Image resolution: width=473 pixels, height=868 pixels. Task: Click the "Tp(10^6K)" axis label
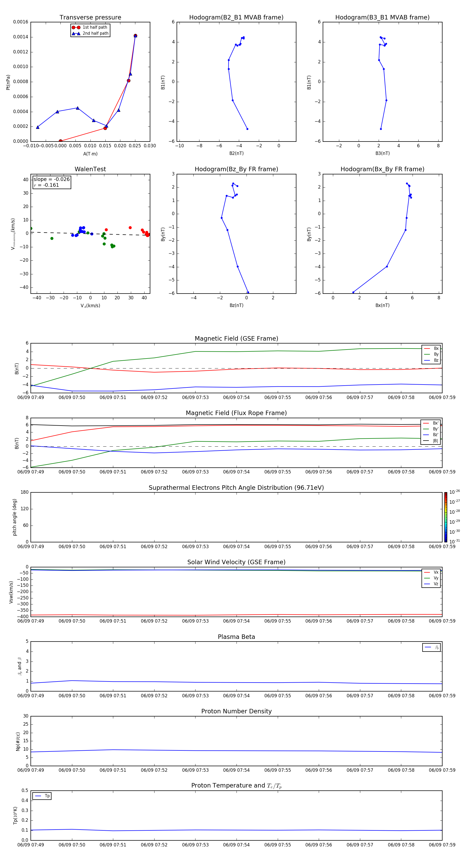point(15,815)
